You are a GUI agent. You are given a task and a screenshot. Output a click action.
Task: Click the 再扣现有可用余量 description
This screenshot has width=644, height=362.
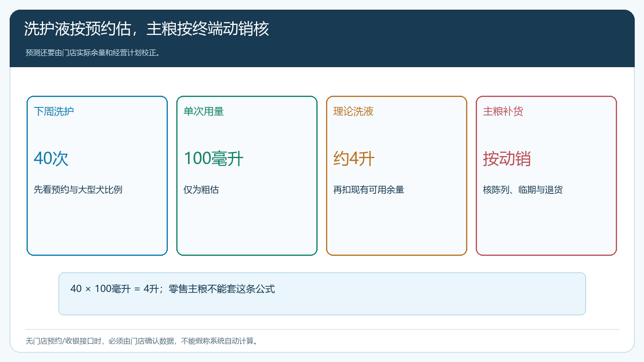point(369,189)
